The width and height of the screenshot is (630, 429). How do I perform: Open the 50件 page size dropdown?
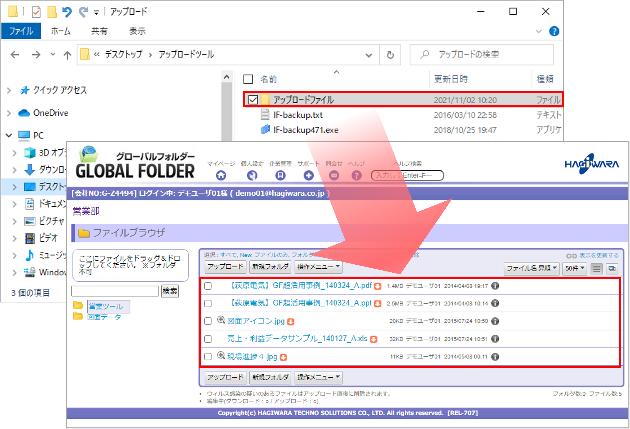[575, 268]
